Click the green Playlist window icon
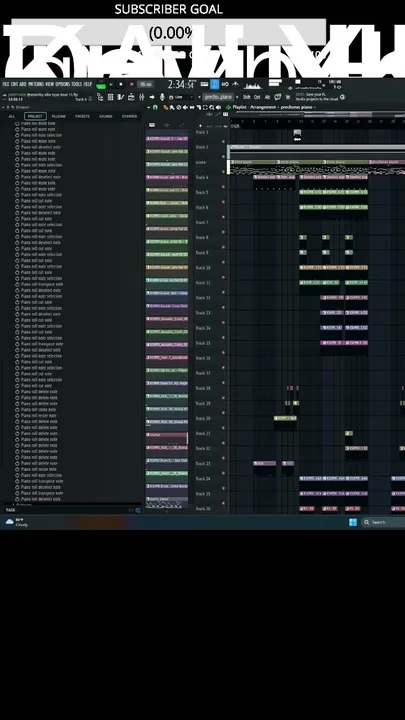The width and height of the screenshot is (405, 720). (x=228, y=107)
